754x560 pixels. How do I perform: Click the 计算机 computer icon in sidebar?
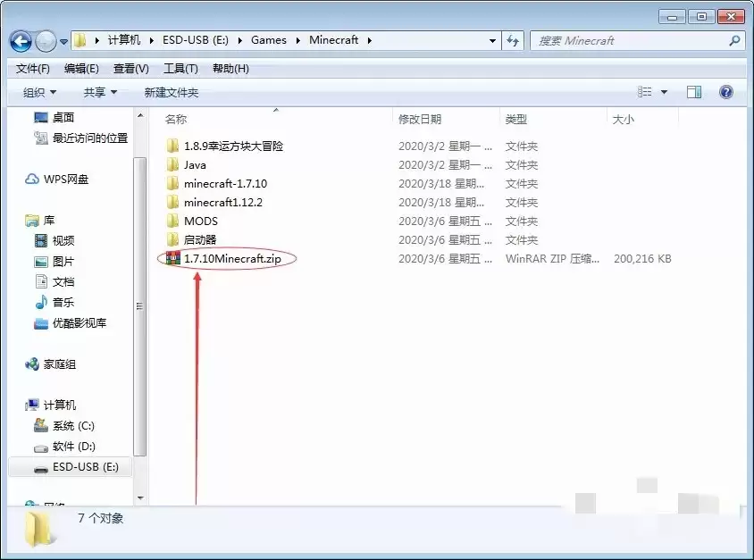tap(32, 405)
